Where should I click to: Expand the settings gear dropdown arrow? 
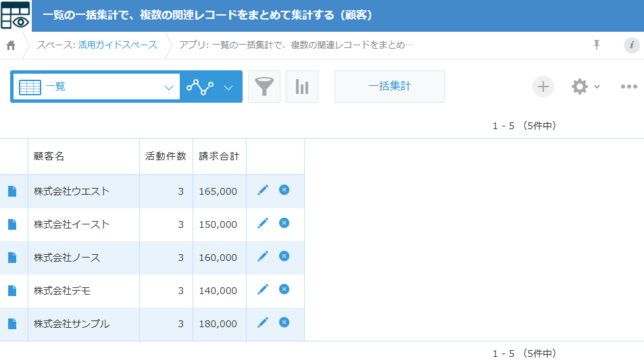coord(597,87)
